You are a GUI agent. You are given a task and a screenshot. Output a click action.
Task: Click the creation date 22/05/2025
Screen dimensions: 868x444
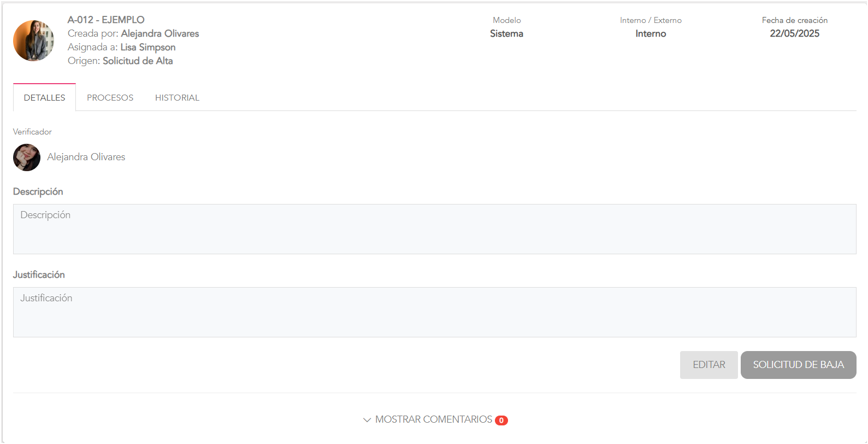794,34
